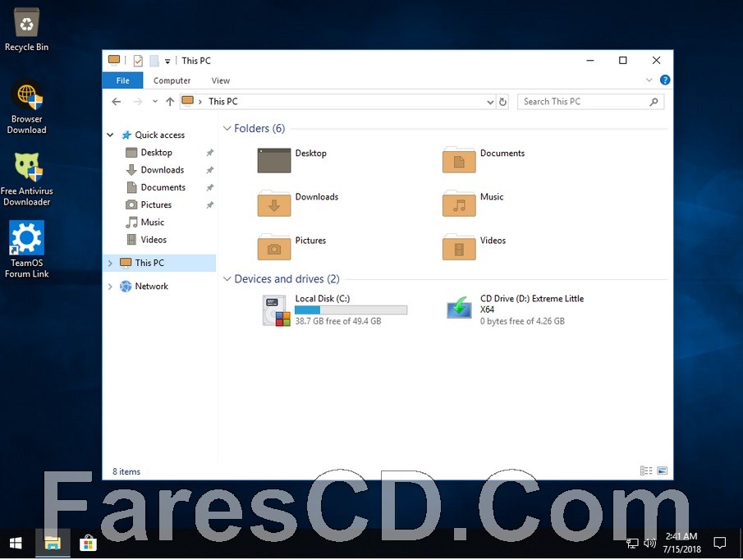The image size is (743, 560).
Task: Go forward with the Forward arrow
Action: click(x=137, y=101)
